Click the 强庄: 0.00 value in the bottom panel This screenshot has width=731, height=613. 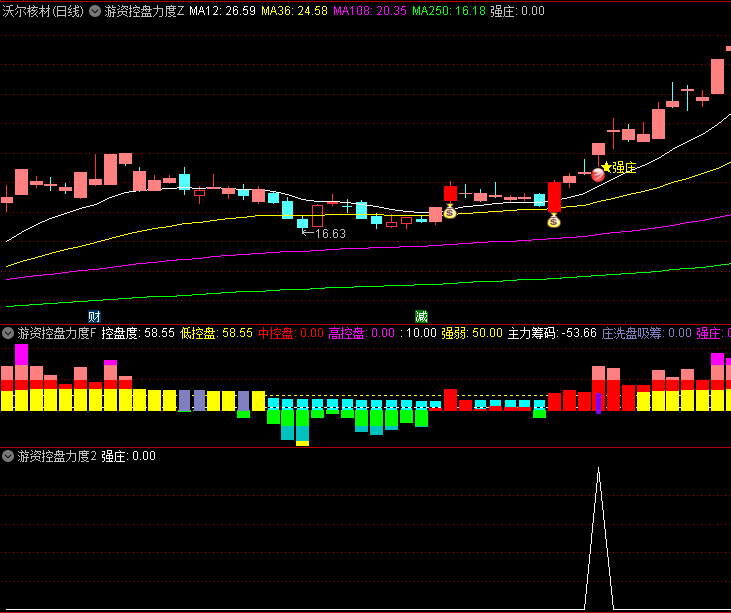129,456
